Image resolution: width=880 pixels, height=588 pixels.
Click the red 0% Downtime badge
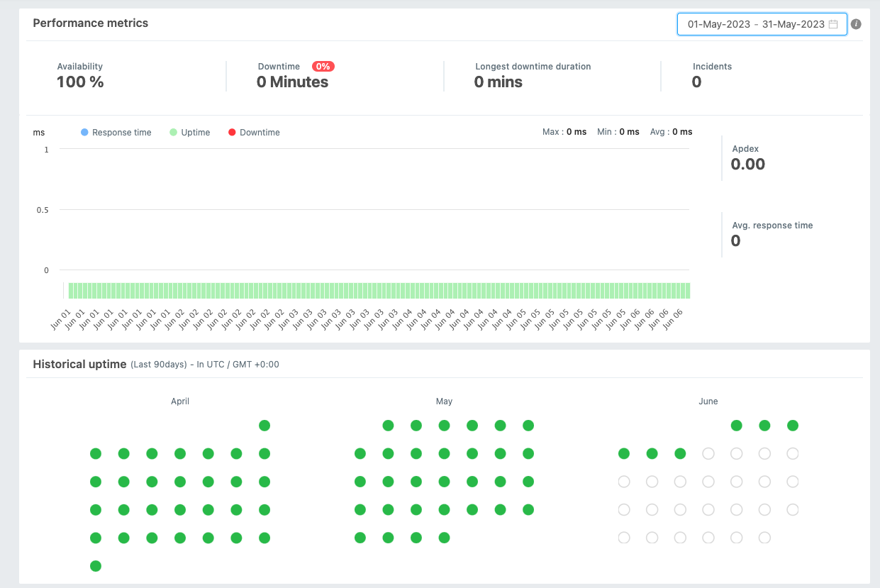[x=323, y=66]
